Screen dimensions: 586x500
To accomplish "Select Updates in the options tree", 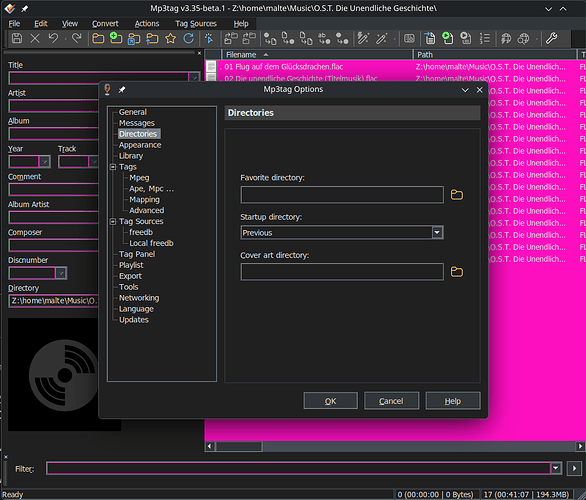I will 134,320.
